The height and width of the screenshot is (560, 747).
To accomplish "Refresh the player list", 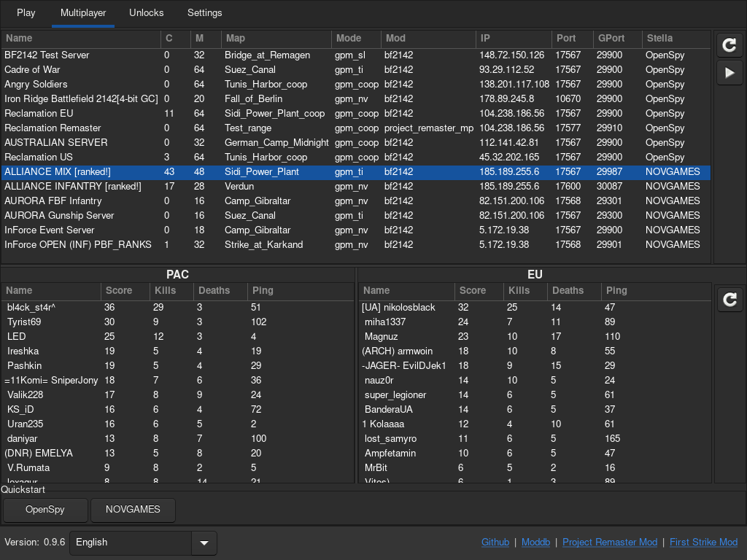I will pyautogui.click(x=729, y=300).
